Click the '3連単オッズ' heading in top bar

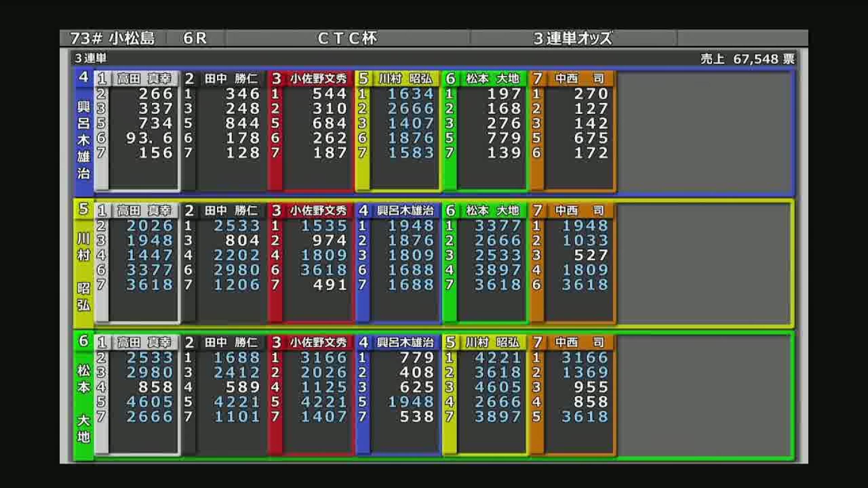[x=573, y=38]
